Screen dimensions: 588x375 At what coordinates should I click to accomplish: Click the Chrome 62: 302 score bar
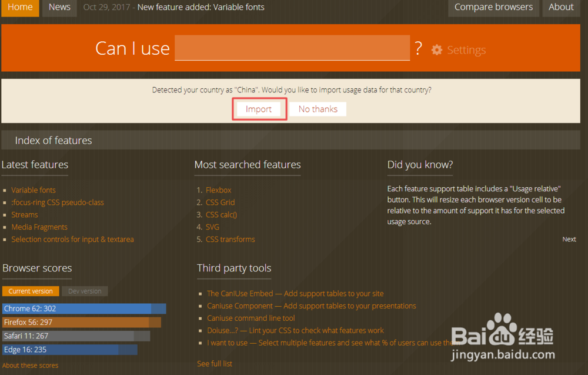pos(84,308)
